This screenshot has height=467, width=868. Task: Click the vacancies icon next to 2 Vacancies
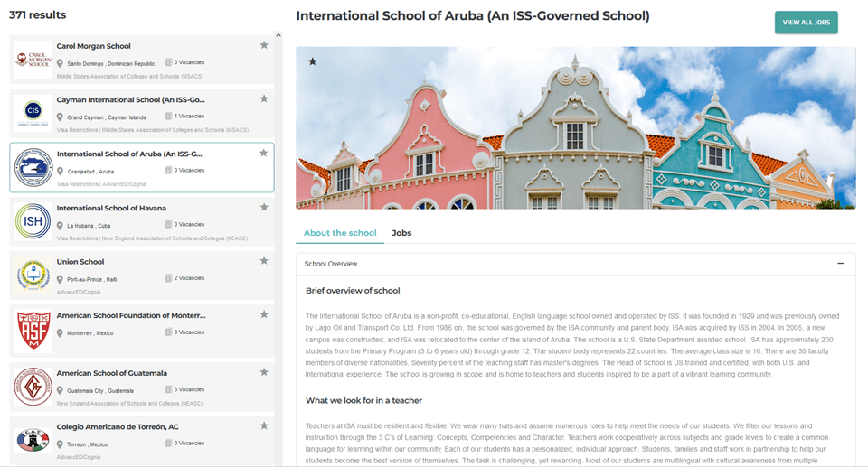169,278
